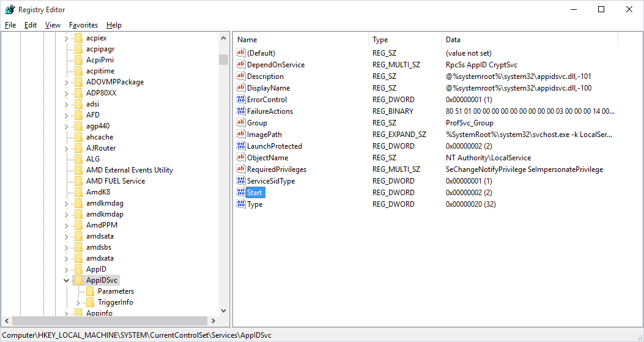644x342 pixels.
Task: Click the ProfSvc_Group data cell
Action: [470, 123]
